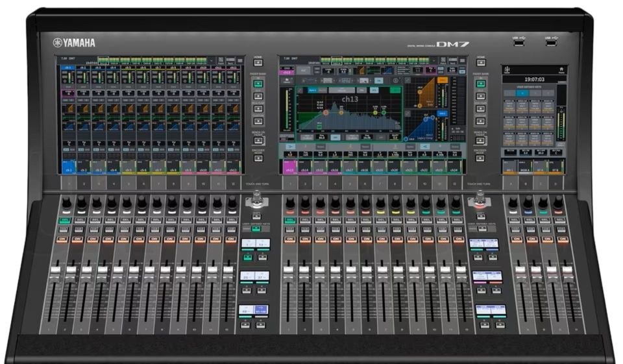Choose the third FADER BANK key beside the left touchscreen
Image resolution: width=623 pixels, height=364 pixels.
point(258,108)
